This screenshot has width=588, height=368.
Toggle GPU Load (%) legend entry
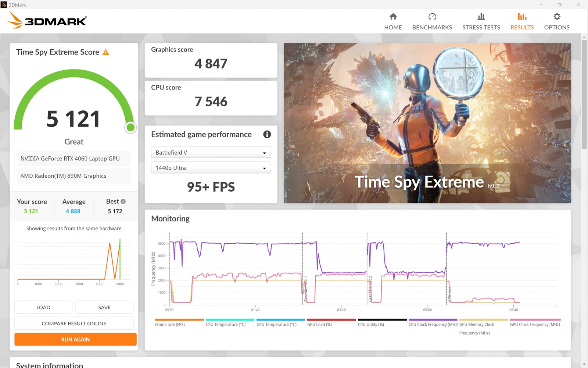click(331, 323)
